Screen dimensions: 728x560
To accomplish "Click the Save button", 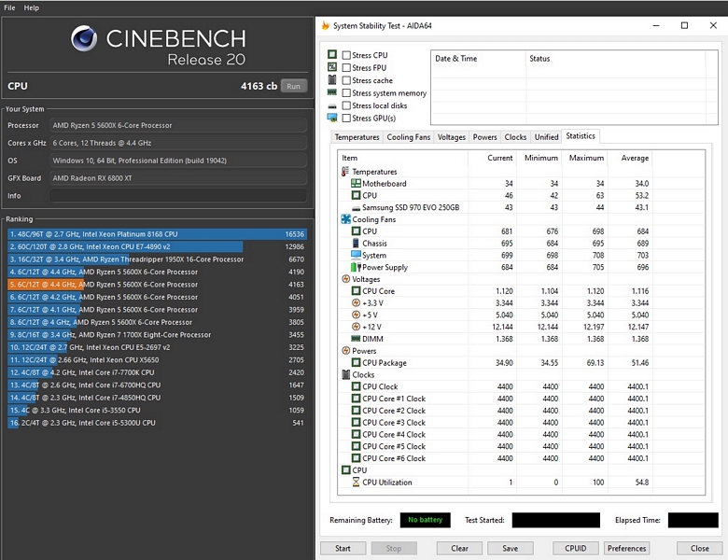I will [511, 549].
